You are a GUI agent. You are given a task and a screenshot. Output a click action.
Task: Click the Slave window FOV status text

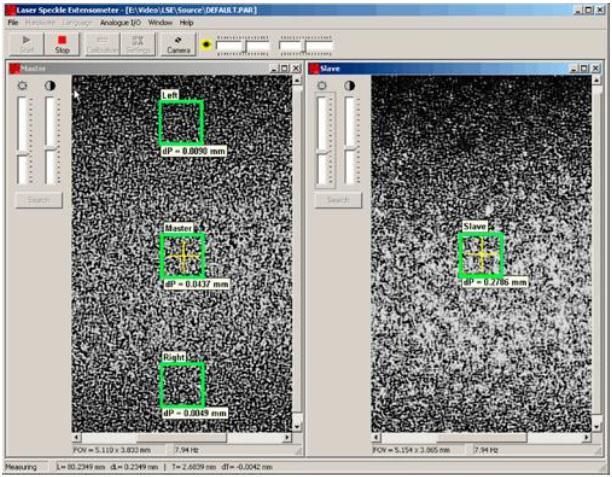pos(411,450)
